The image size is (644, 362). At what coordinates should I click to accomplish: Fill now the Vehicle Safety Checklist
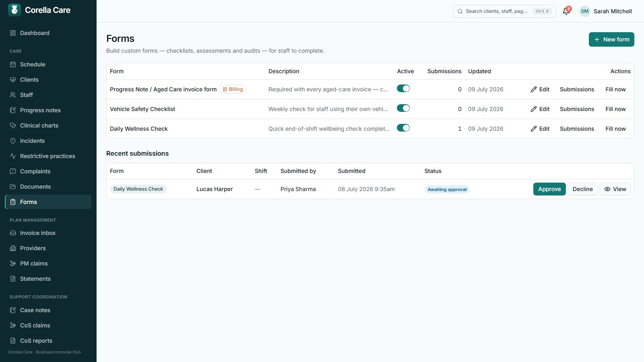(x=615, y=109)
